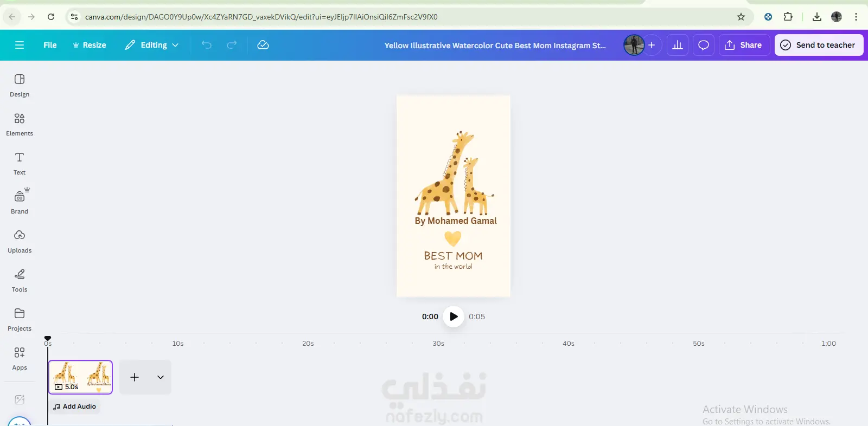
Task: Select the yellow heart on the canvas
Action: 453,238
